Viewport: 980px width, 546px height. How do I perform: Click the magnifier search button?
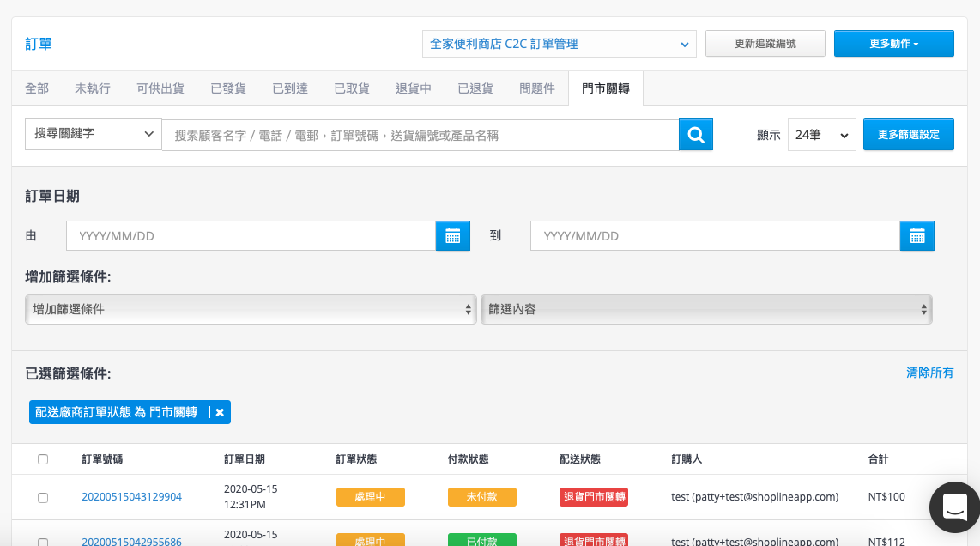point(696,135)
